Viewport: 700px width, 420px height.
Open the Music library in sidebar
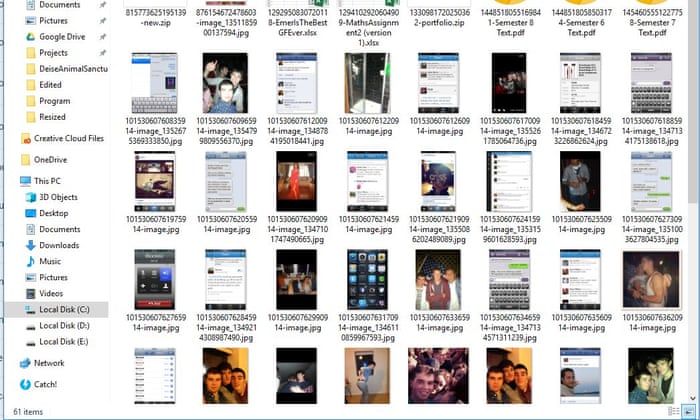(x=50, y=261)
